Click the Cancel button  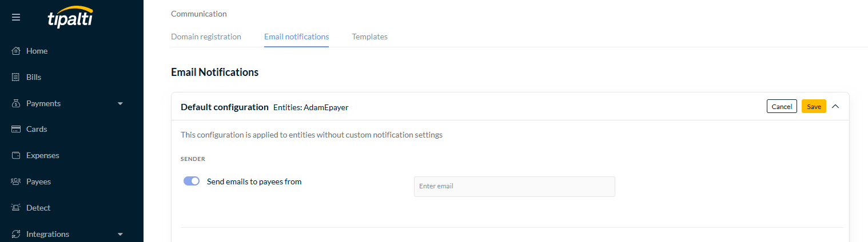782,106
